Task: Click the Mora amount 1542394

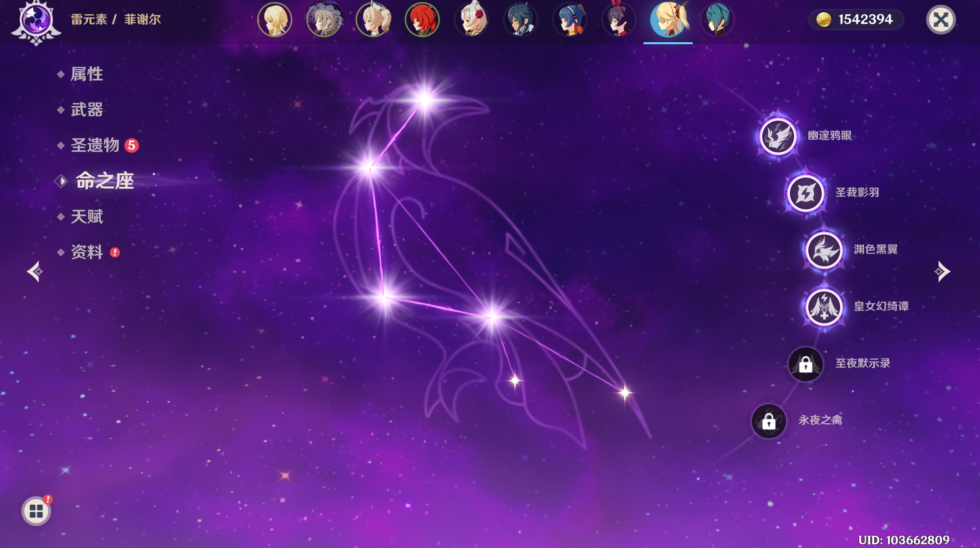Action: 865,19
